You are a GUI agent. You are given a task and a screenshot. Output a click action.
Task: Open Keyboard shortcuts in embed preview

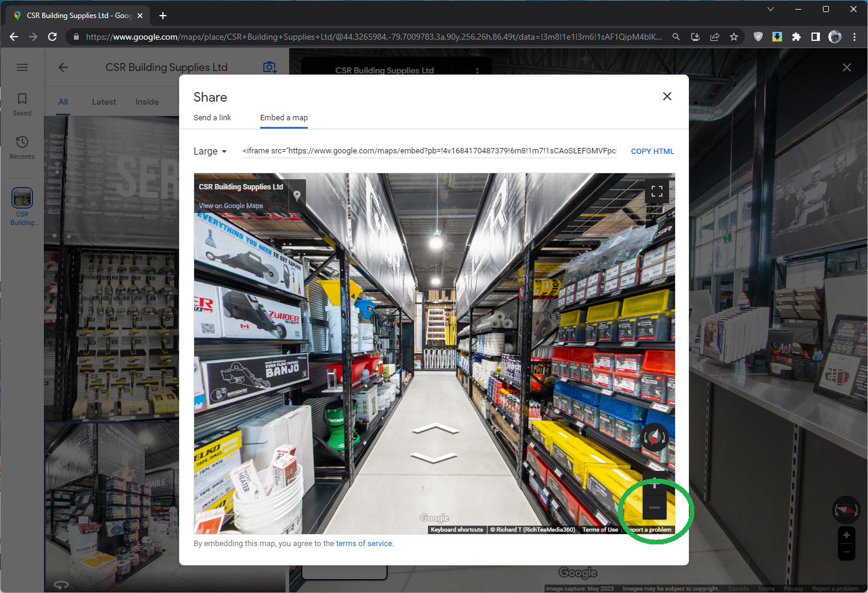pos(457,530)
